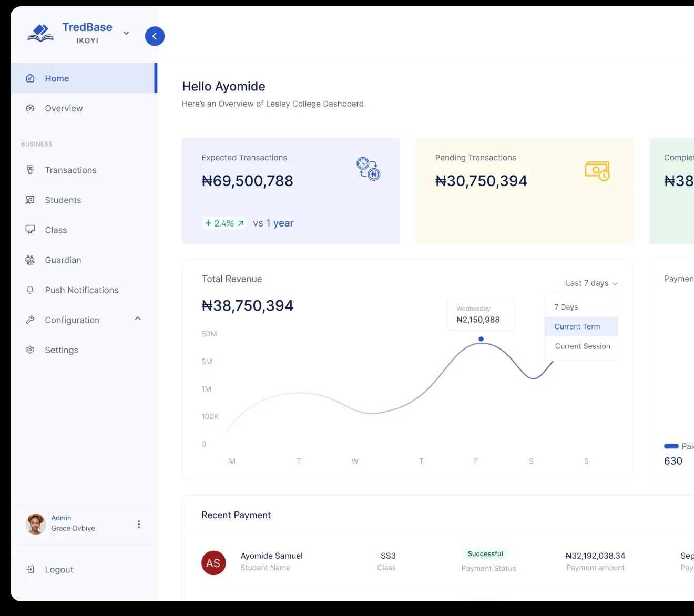
Task: Click the Push Notifications bell icon
Action: tap(30, 290)
